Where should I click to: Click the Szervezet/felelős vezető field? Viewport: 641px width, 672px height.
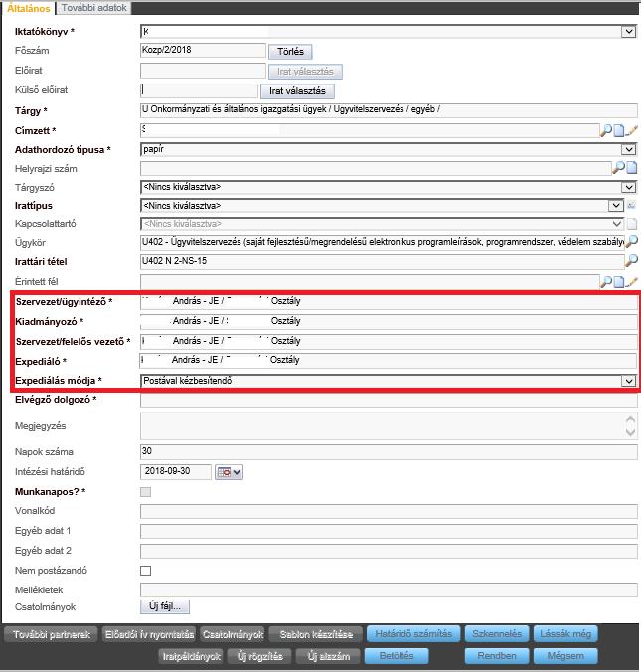click(x=389, y=342)
